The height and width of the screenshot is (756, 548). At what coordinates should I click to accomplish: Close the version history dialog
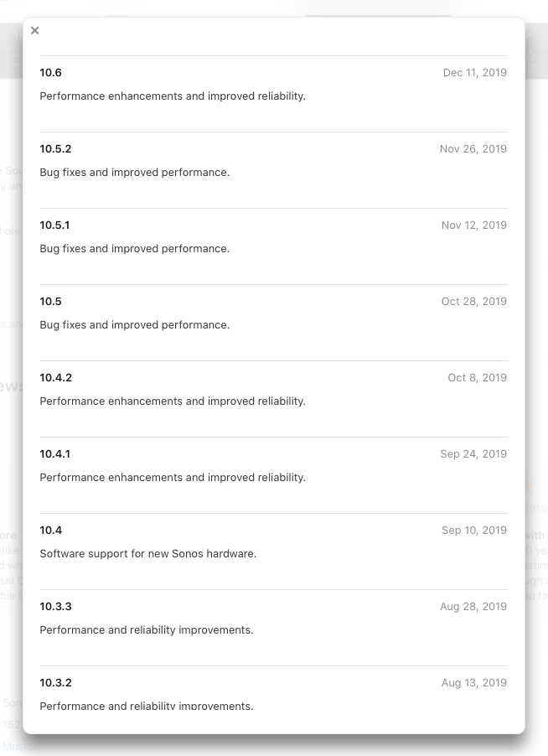click(x=34, y=30)
